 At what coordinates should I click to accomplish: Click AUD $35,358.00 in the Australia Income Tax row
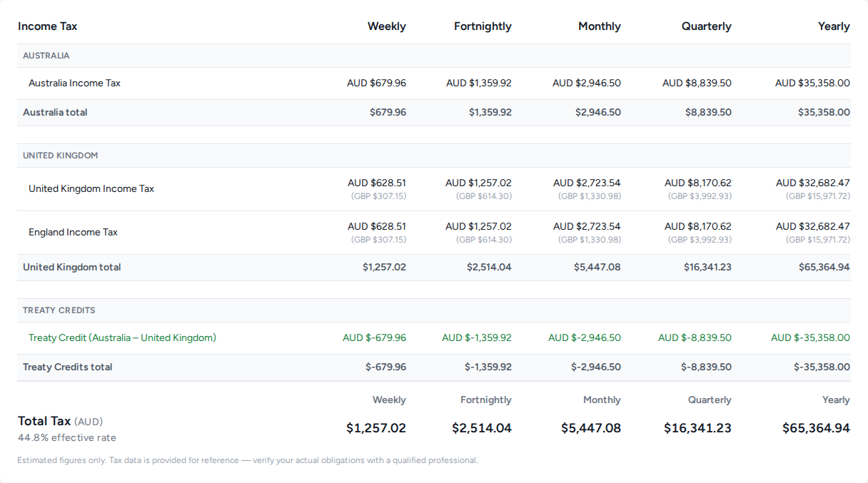click(x=812, y=83)
